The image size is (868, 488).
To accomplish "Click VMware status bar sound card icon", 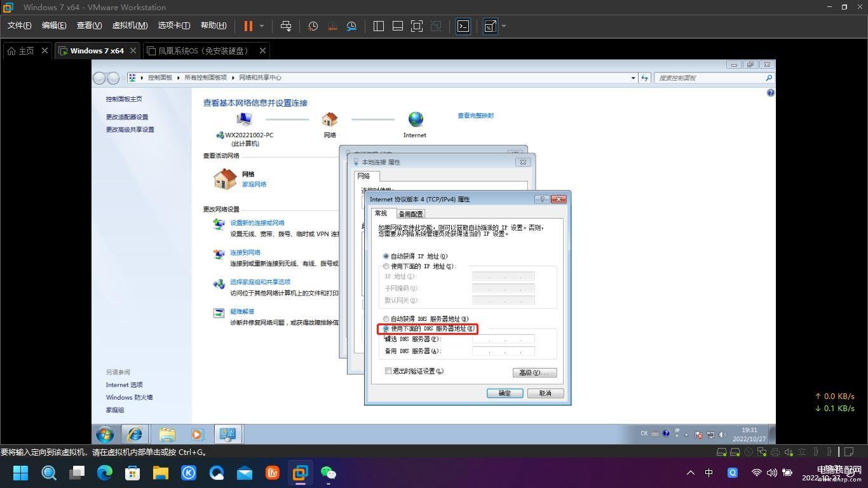I will tap(789, 452).
